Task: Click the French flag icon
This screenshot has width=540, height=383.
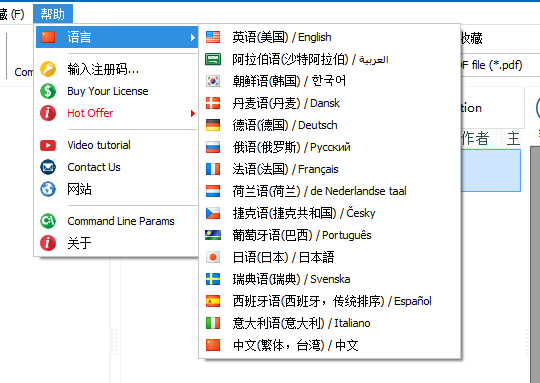Action: point(213,169)
